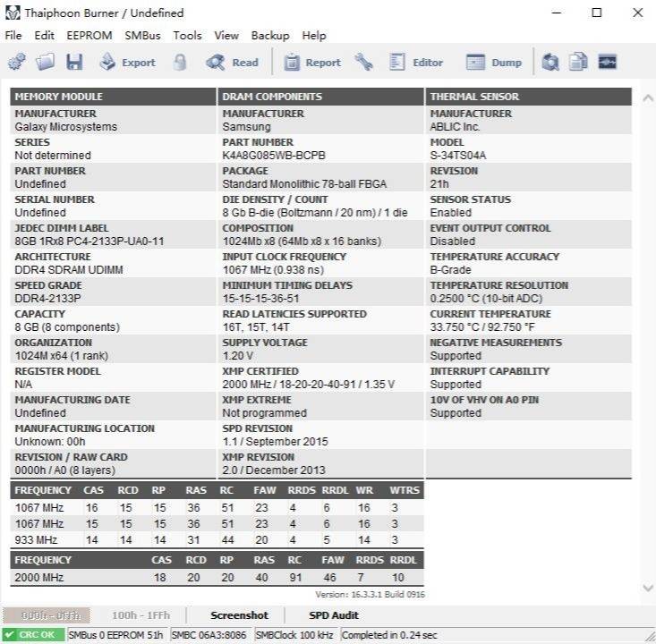
Task: Click the wrench tool icon
Action: click(x=363, y=62)
